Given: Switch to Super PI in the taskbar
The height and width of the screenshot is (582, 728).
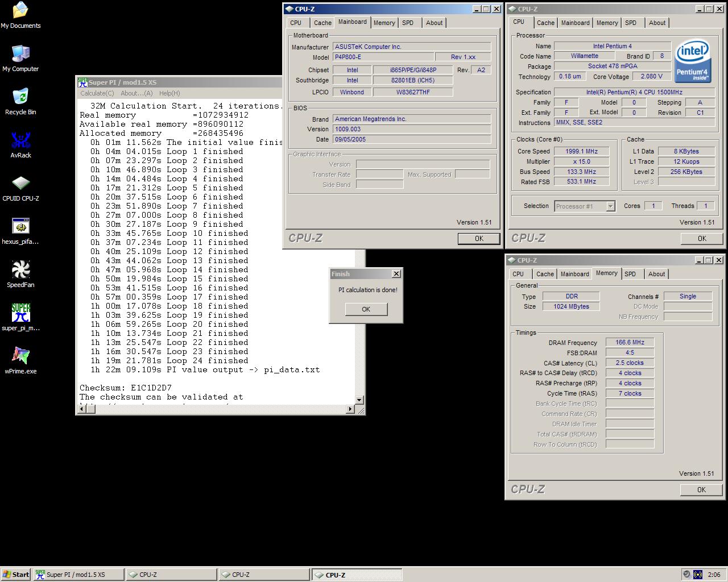Looking at the screenshot, I should 78,575.
